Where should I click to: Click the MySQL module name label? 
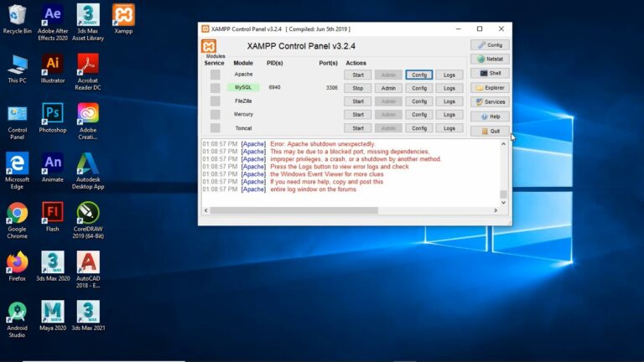pyautogui.click(x=243, y=87)
